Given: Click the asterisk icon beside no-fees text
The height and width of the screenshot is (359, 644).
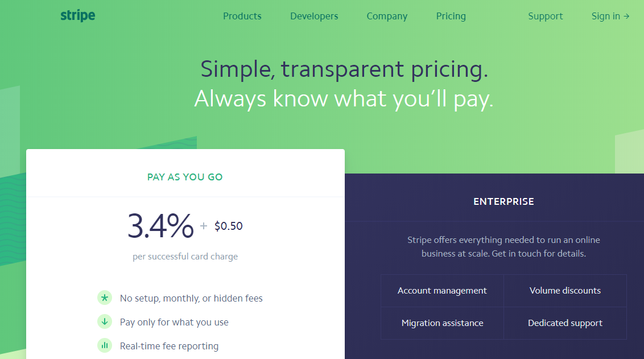Looking at the screenshot, I should tap(105, 298).
